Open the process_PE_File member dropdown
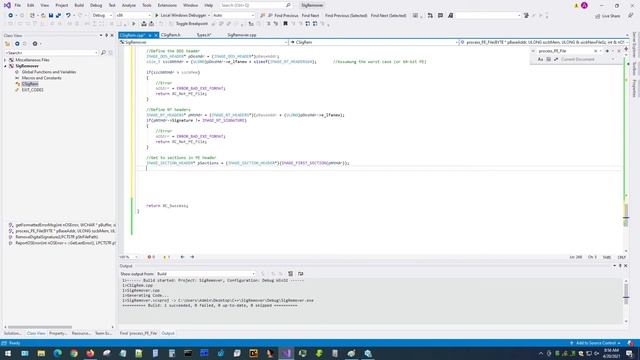 [x=544, y=42]
